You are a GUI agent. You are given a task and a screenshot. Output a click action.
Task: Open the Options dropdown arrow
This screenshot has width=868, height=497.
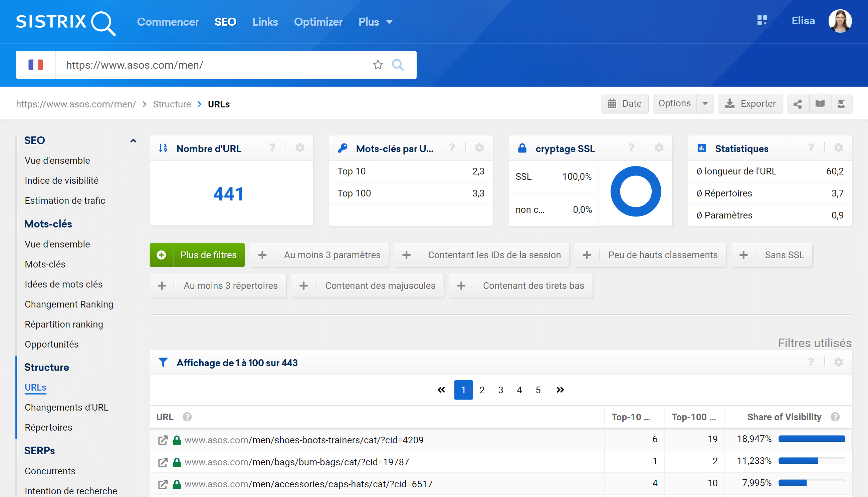pos(705,104)
